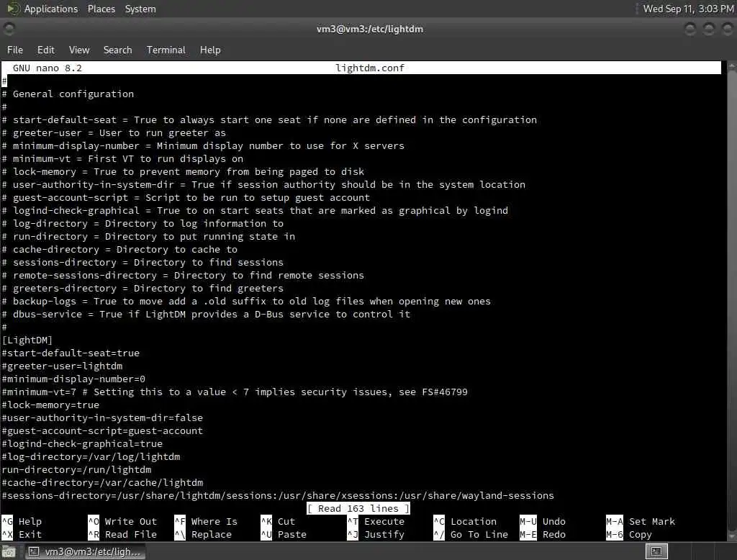Click the '# minimum-vt = First VT' comment line

pos(122,159)
